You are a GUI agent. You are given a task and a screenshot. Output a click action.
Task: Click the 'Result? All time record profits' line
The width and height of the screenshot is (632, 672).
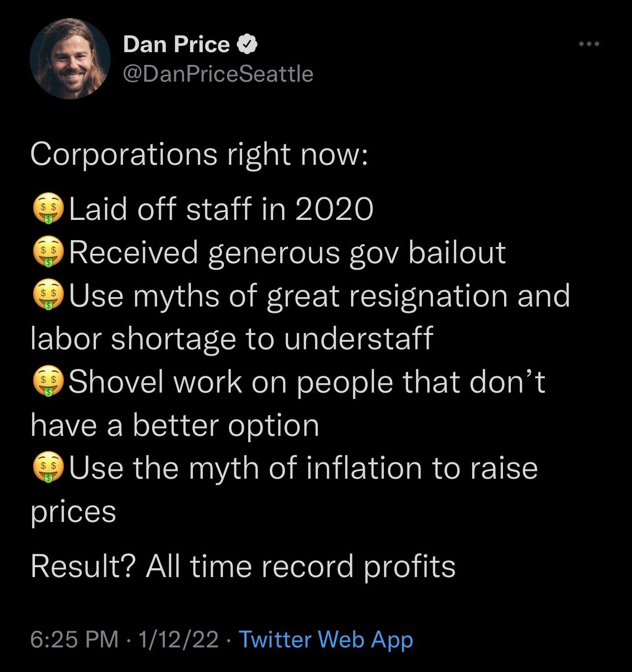coord(243,566)
